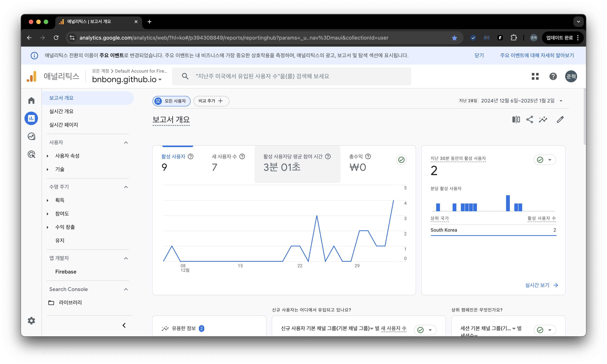Open the Explore icon in left rail
607x364 pixels.
[x=31, y=136]
